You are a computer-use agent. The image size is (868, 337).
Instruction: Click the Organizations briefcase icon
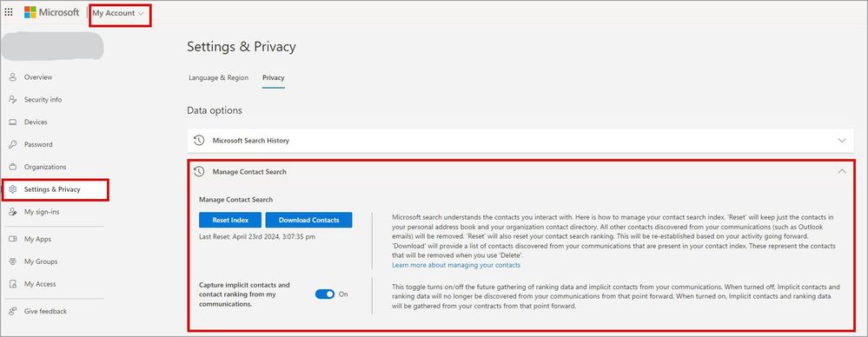[13, 167]
